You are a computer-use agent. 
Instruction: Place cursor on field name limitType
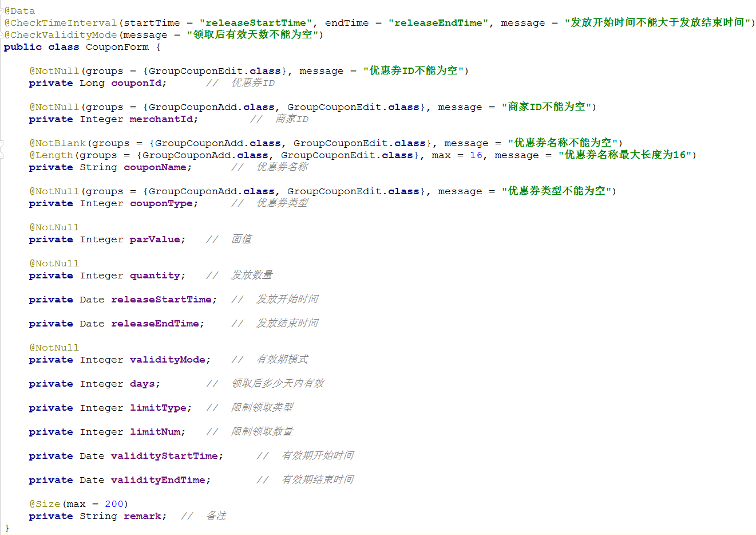(158, 408)
